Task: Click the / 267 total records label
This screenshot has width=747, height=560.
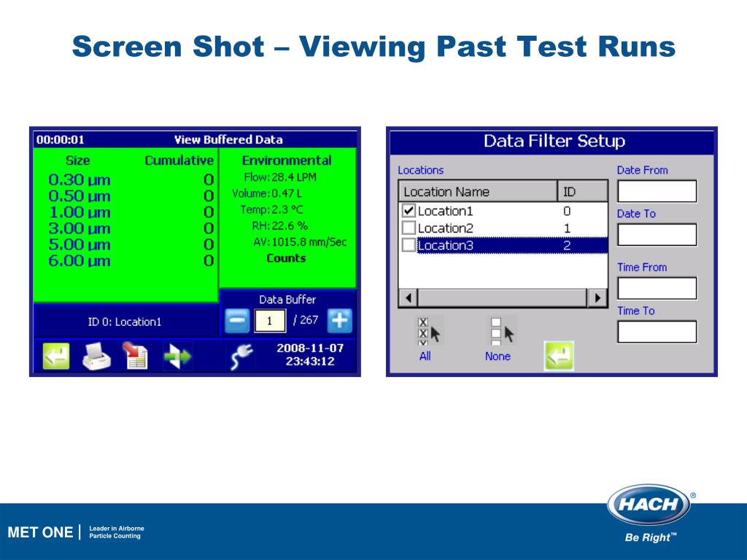Action: [x=306, y=320]
